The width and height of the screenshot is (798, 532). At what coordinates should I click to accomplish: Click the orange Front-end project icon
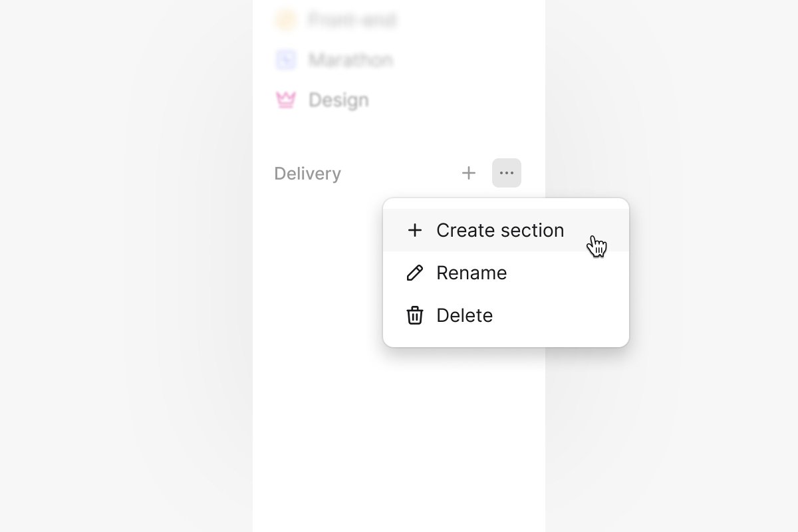(285, 20)
